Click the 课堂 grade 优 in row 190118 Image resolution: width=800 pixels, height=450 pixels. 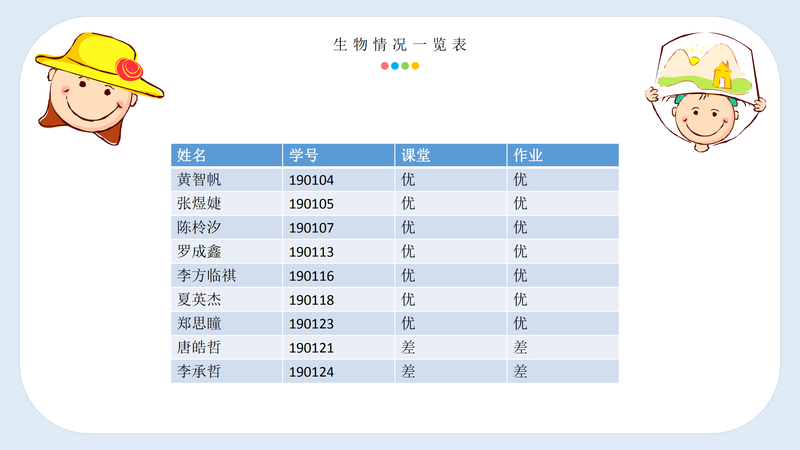pyautogui.click(x=408, y=299)
